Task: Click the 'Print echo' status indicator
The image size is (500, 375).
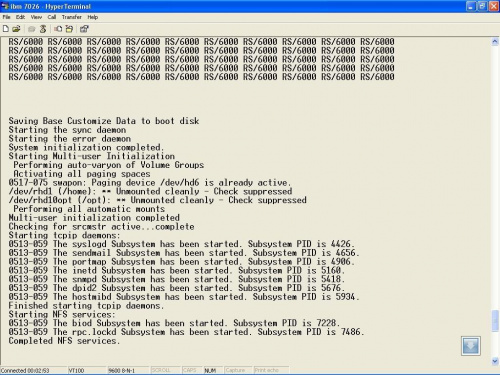Action: point(266,370)
